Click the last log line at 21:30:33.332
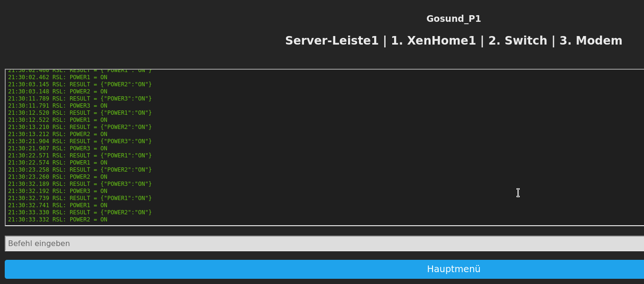This screenshot has width=644, height=284. point(57,219)
